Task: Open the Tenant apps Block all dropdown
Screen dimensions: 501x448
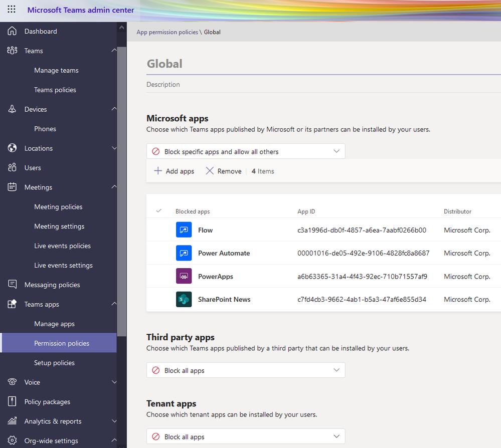Action: pyautogui.click(x=246, y=436)
